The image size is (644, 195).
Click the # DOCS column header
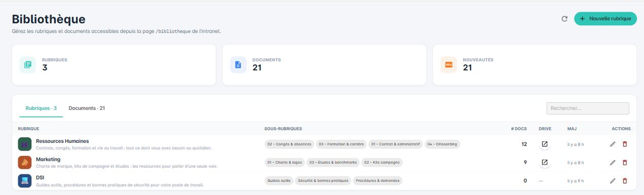click(519, 129)
